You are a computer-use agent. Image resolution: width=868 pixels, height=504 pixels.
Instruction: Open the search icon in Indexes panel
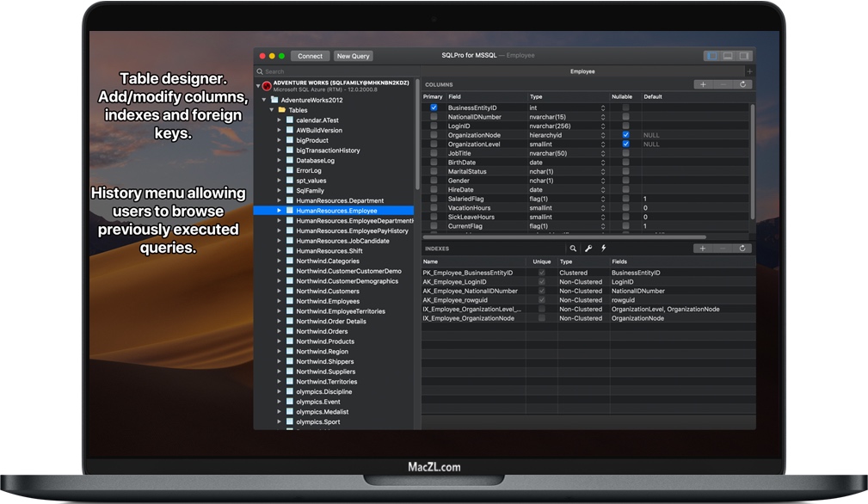coord(573,249)
